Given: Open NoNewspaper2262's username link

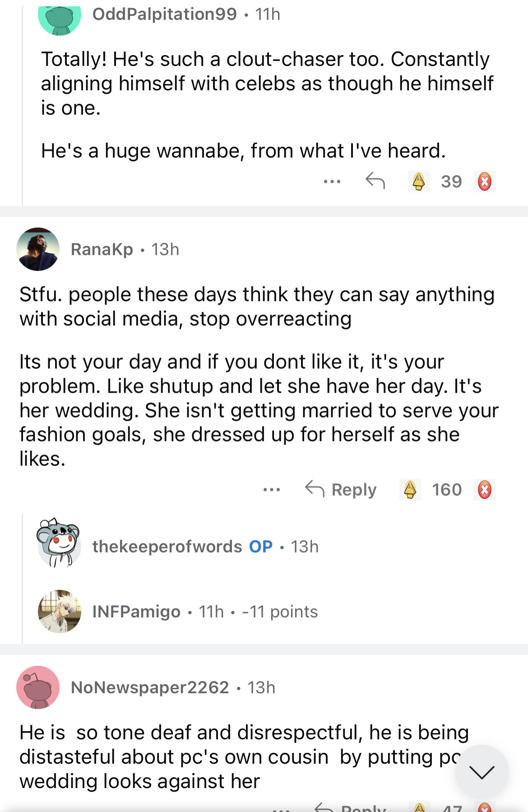Looking at the screenshot, I should coord(150,687).
